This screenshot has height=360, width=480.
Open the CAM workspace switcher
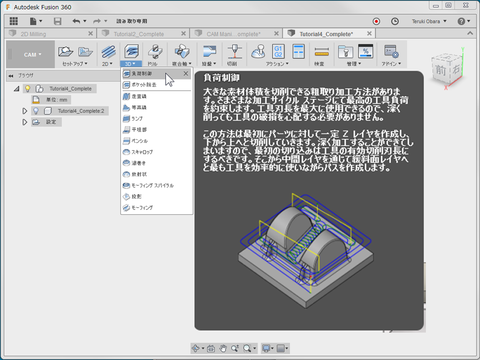pyautogui.click(x=32, y=54)
